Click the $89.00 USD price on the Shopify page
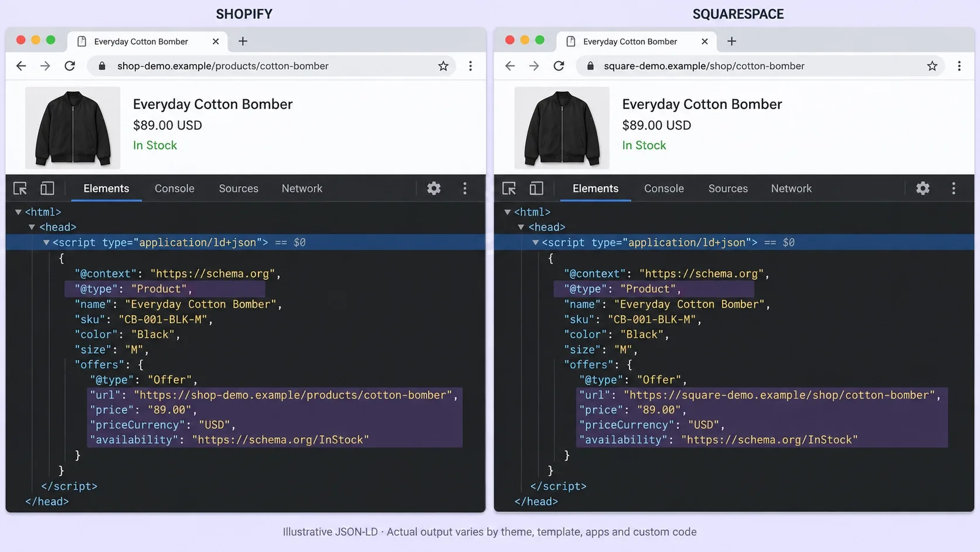 (167, 126)
